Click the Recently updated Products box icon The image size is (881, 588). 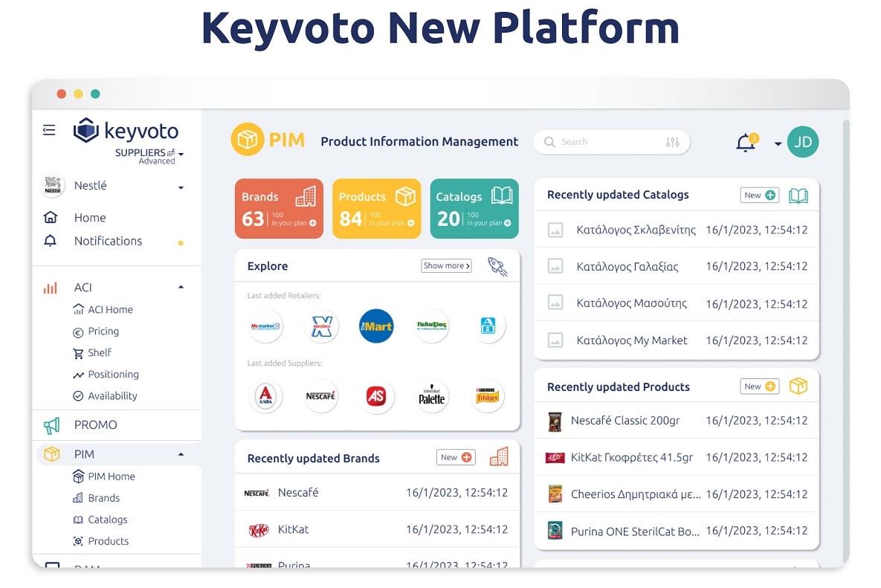pyautogui.click(x=798, y=387)
